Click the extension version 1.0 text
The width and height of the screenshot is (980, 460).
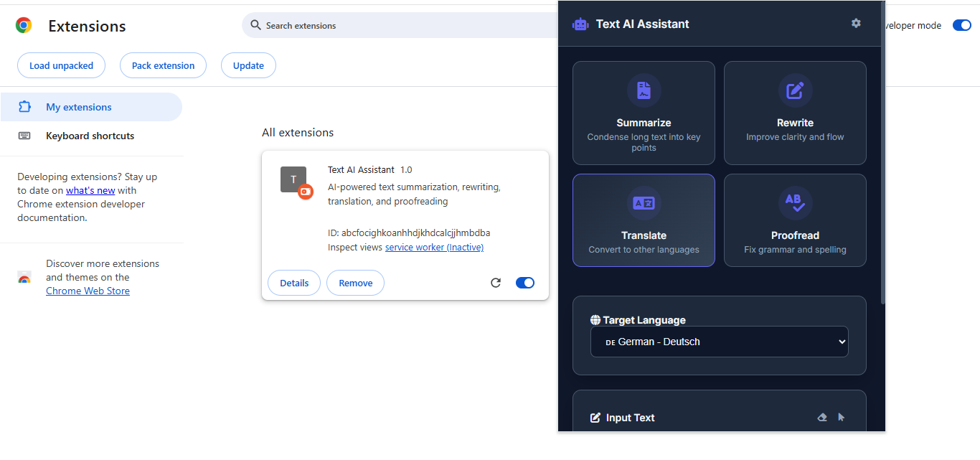coord(406,170)
